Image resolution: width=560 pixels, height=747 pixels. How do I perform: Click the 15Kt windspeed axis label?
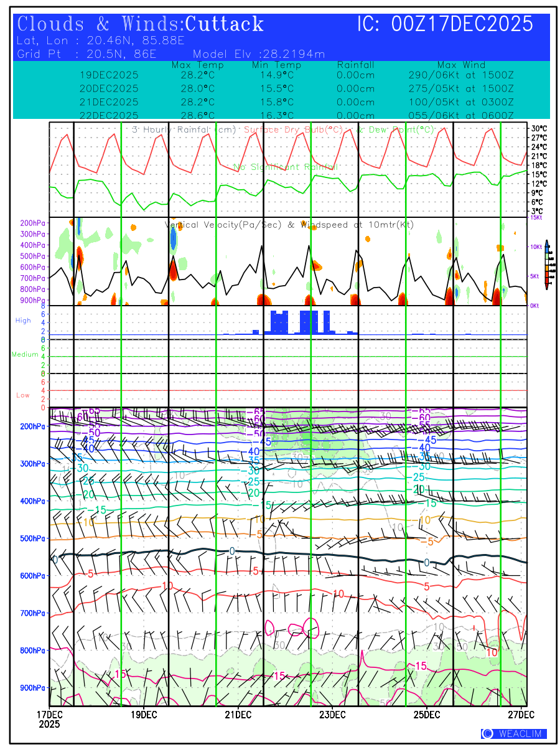tap(535, 217)
